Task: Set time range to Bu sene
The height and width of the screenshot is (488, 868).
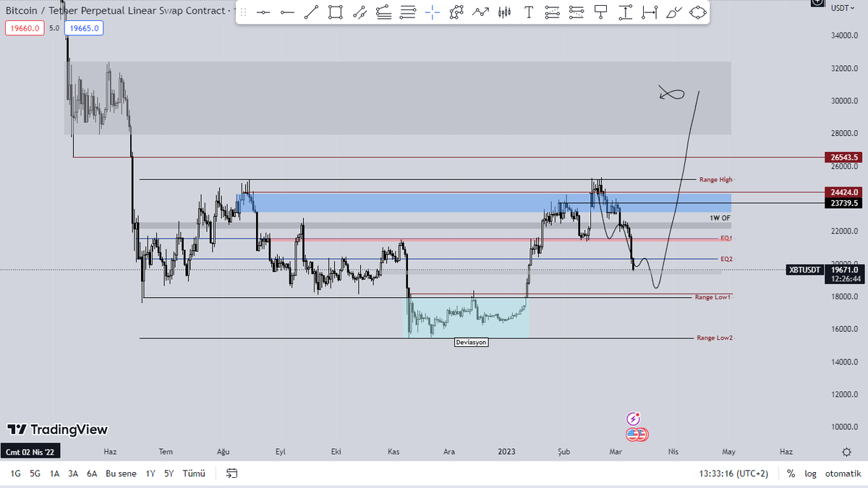Action: pos(121,474)
